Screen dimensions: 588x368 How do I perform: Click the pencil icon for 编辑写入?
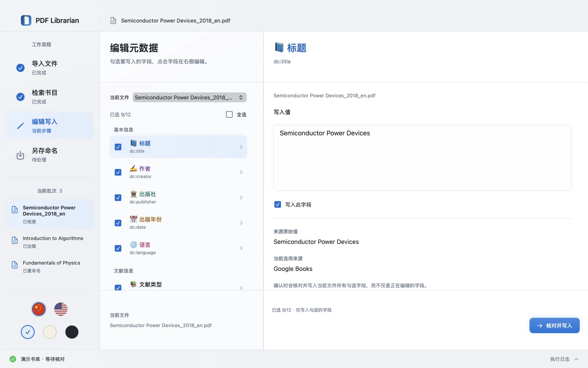21,126
